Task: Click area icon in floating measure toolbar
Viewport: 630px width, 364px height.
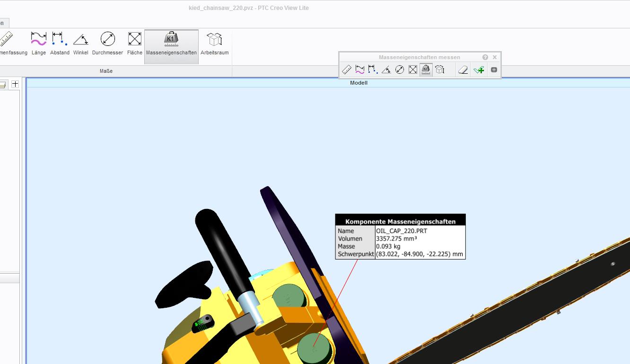Action: point(413,70)
